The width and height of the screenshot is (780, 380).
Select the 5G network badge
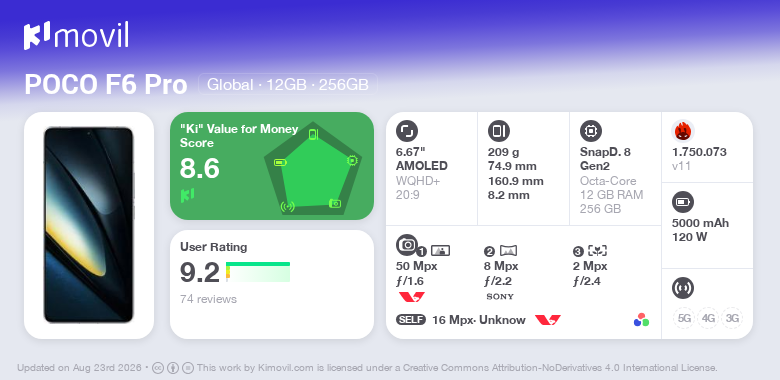click(x=684, y=318)
